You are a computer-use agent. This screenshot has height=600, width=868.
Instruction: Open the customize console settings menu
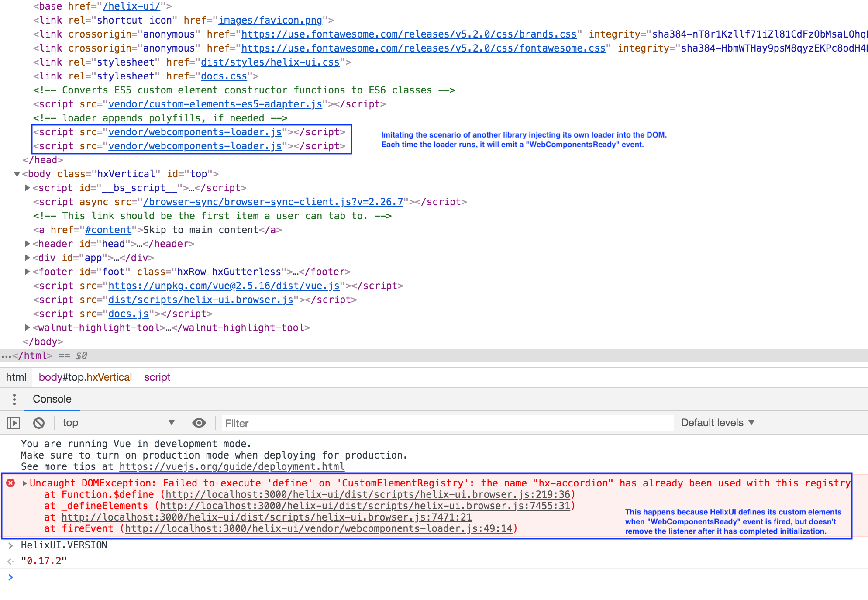point(14,400)
